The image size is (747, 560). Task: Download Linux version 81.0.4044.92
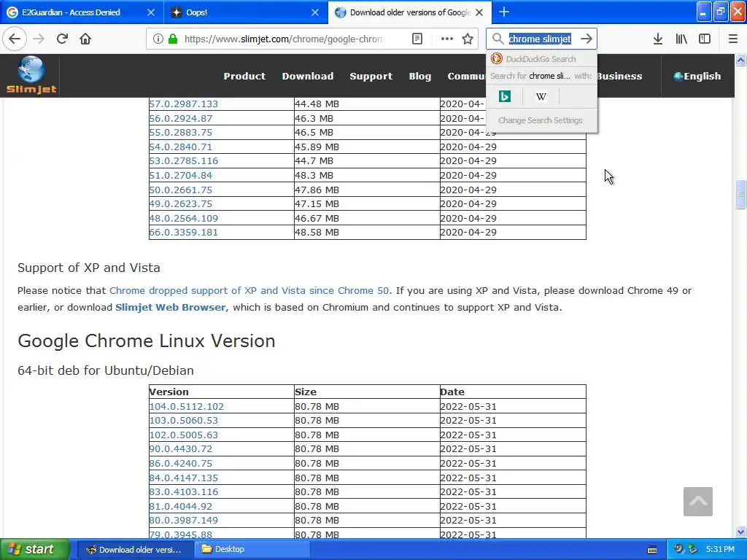(181, 506)
